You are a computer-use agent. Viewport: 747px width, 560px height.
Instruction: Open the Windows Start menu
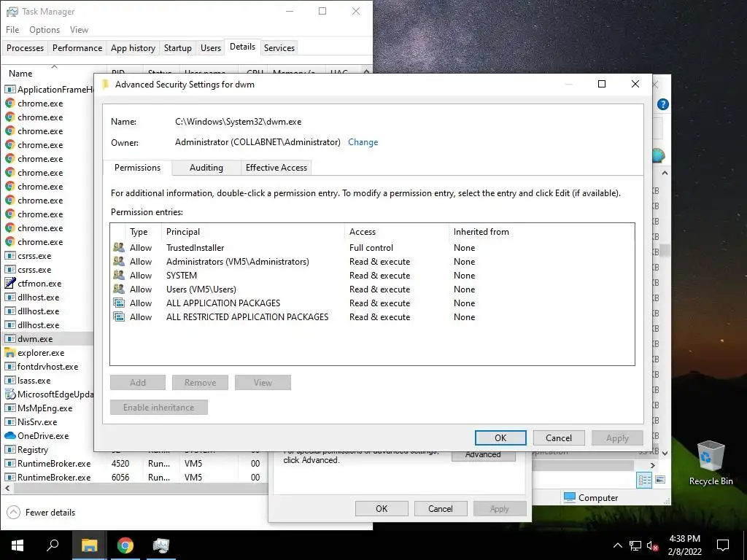pyautogui.click(x=18, y=545)
